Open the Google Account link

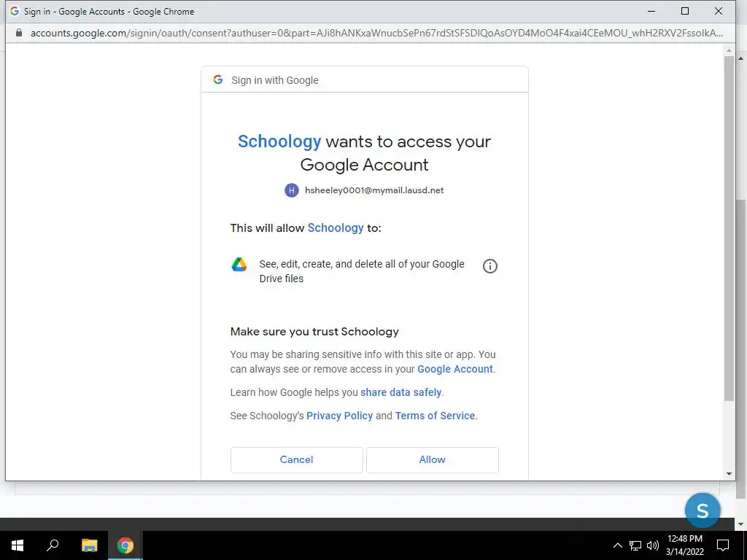[x=455, y=369]
